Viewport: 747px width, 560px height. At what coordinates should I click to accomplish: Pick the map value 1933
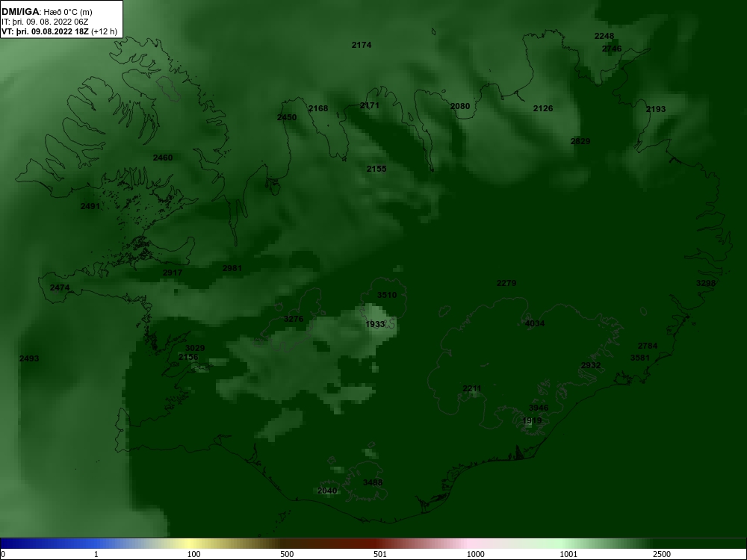[x=376, y=324]
